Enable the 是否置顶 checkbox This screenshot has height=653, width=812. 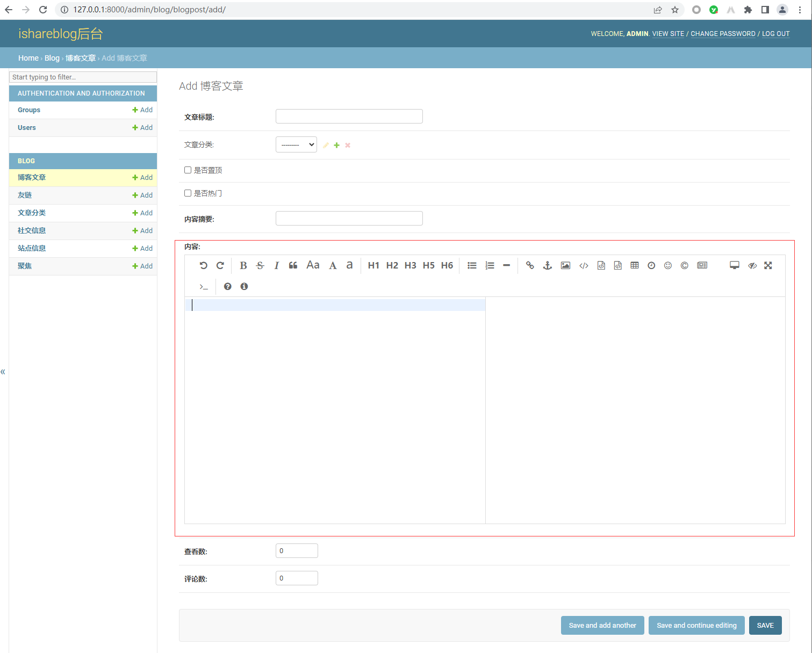[x=188, y=170]
